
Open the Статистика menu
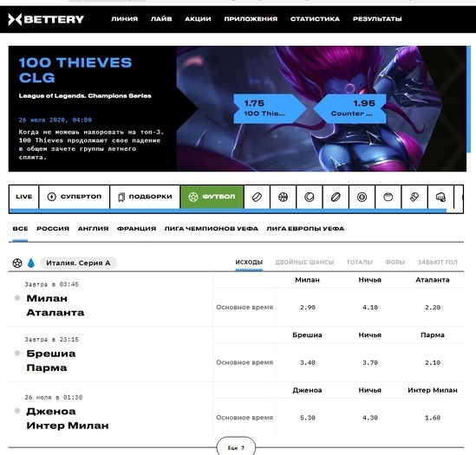click(315, 19)
